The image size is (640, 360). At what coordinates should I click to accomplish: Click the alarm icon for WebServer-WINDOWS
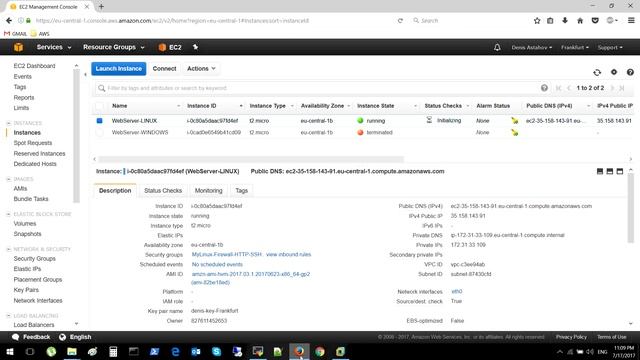515,132
